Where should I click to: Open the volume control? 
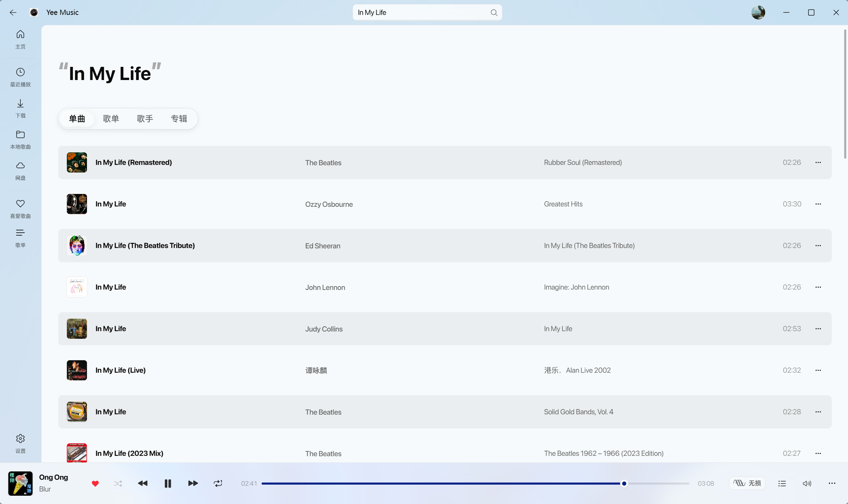(807, 483)
